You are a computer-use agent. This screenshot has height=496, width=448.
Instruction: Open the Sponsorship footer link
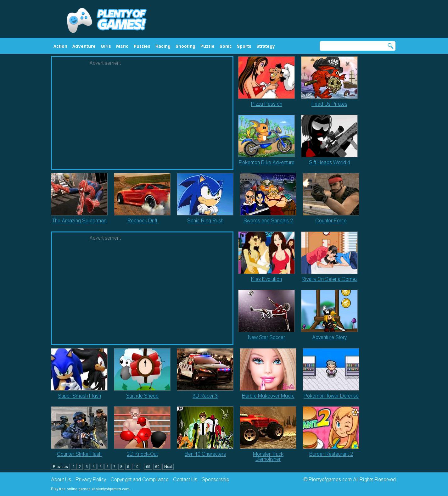click(216, 480)
